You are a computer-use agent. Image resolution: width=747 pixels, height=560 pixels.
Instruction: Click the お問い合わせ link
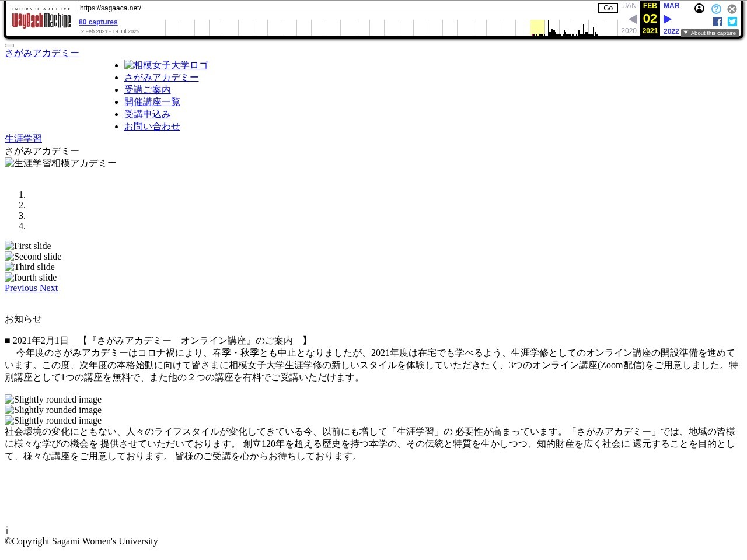152,127
